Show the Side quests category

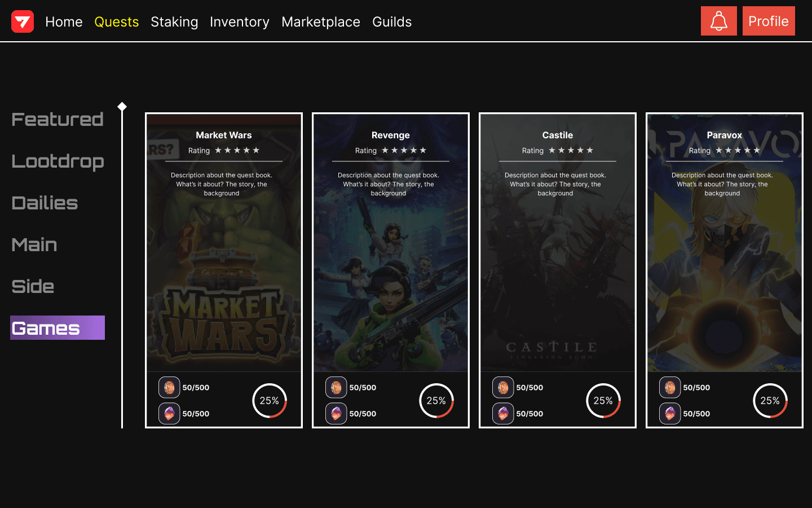click(33, 286)
